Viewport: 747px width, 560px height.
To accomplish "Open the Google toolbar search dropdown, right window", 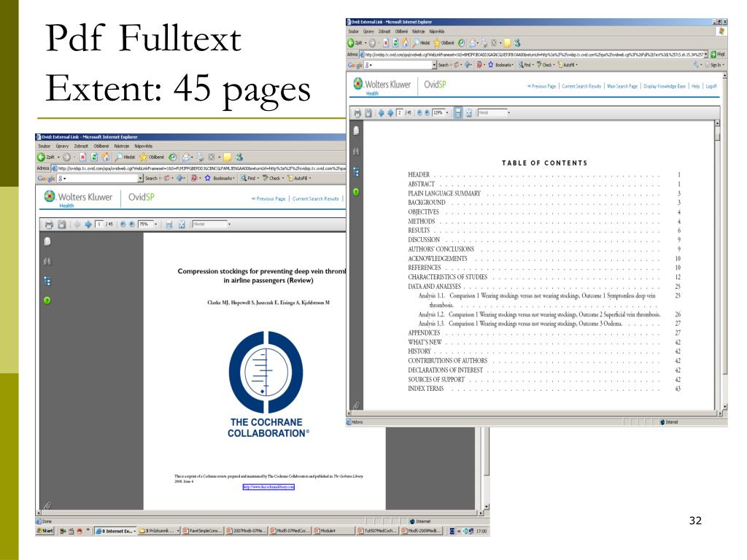I will [x=434, y=65].
